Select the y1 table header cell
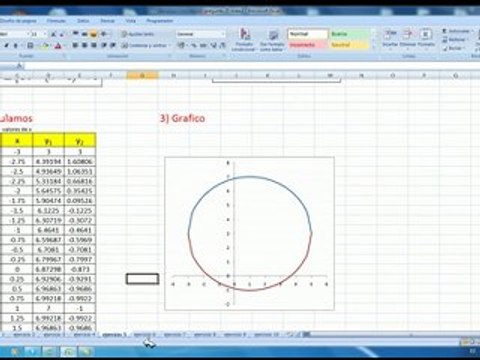Screen dimensions: 480x360 point(48,141)
